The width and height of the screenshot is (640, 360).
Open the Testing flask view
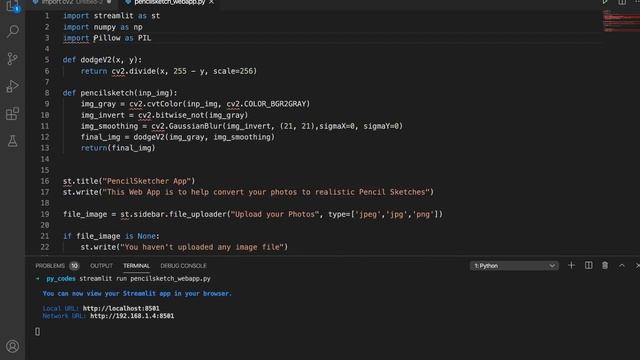(13, 141)
